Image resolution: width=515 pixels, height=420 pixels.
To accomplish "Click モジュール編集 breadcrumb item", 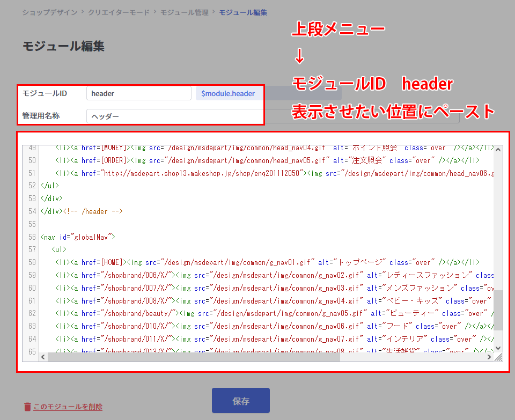I will pyautogui.click(x=243, y=12).
